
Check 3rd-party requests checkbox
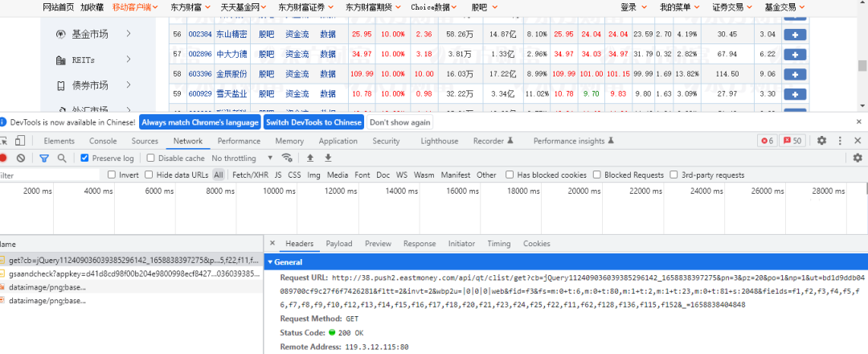point(674,175)
